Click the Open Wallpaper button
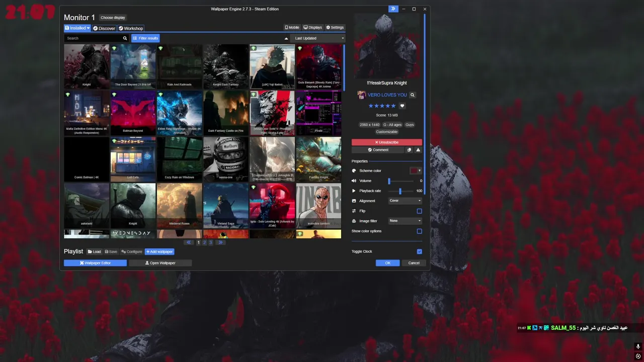Viewport: 644px width, 362px height. click(x=160, y=263)
